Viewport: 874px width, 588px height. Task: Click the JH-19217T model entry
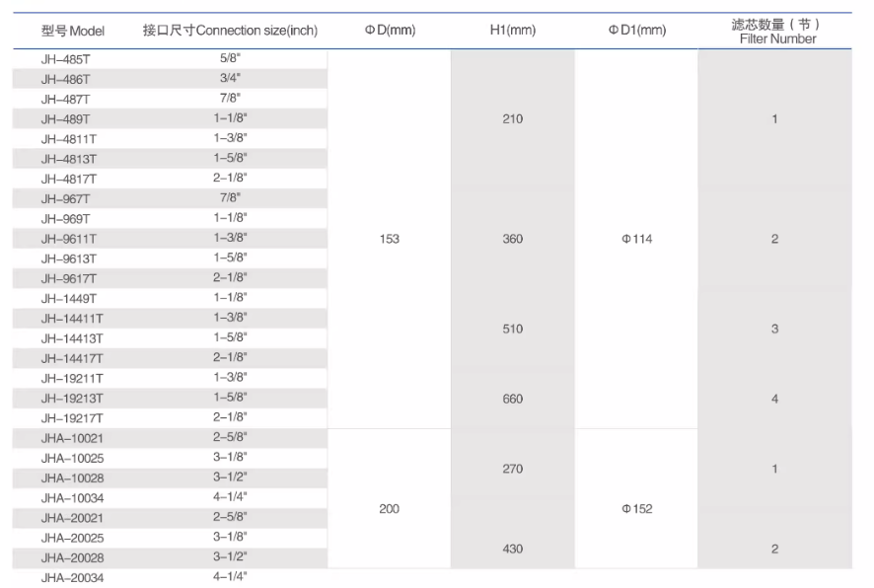click(71, 418)
